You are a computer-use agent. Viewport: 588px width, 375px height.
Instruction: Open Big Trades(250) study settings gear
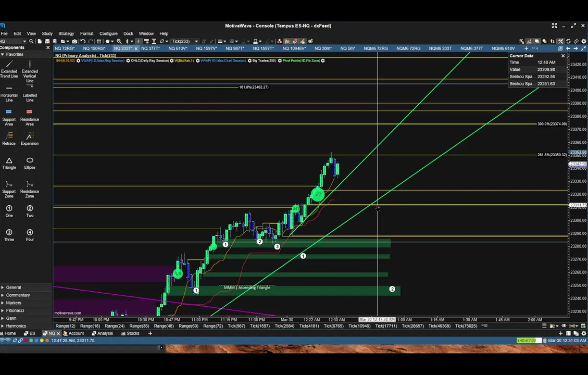click(x=279, y=61)
